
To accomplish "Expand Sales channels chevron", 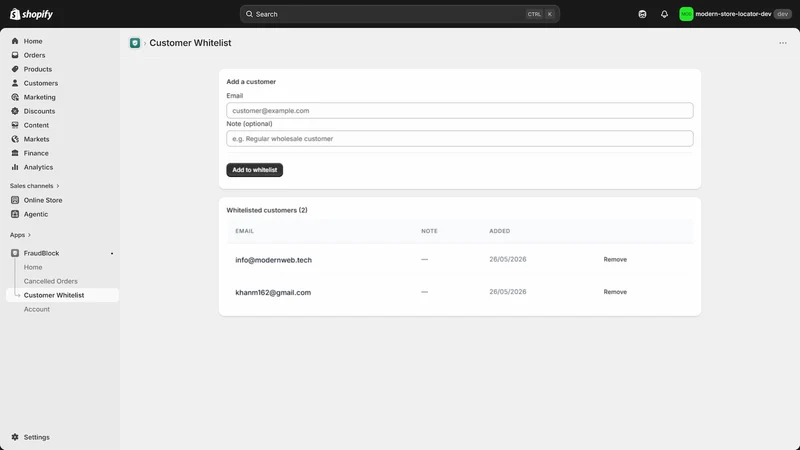I will pos(58,186).
